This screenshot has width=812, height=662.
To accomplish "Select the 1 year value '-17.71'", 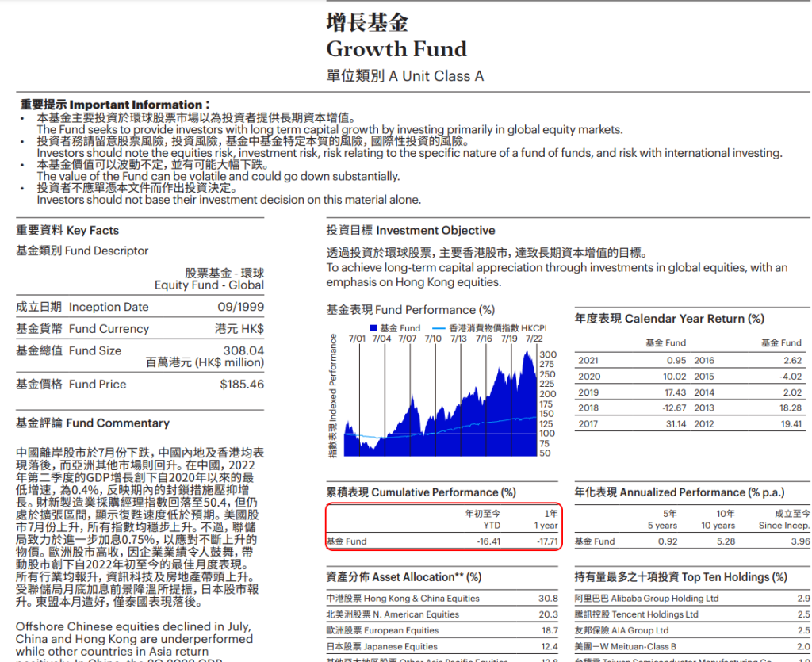I will (x=547, y=541).
